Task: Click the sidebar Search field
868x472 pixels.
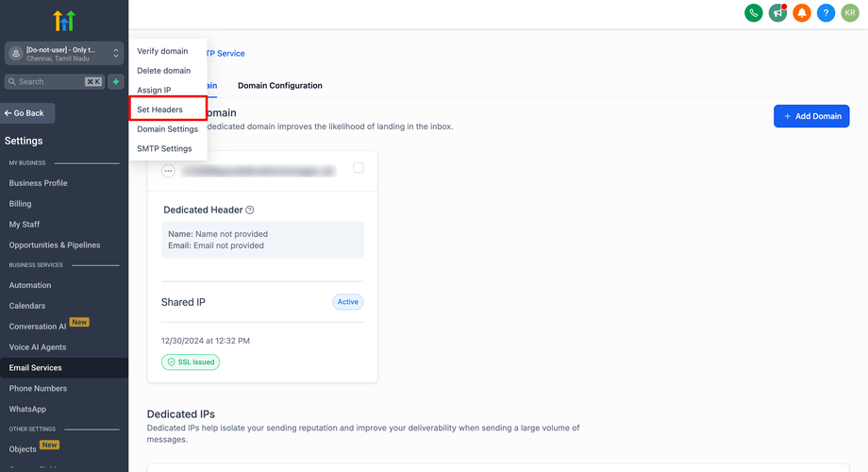Action: coord(55,82)
